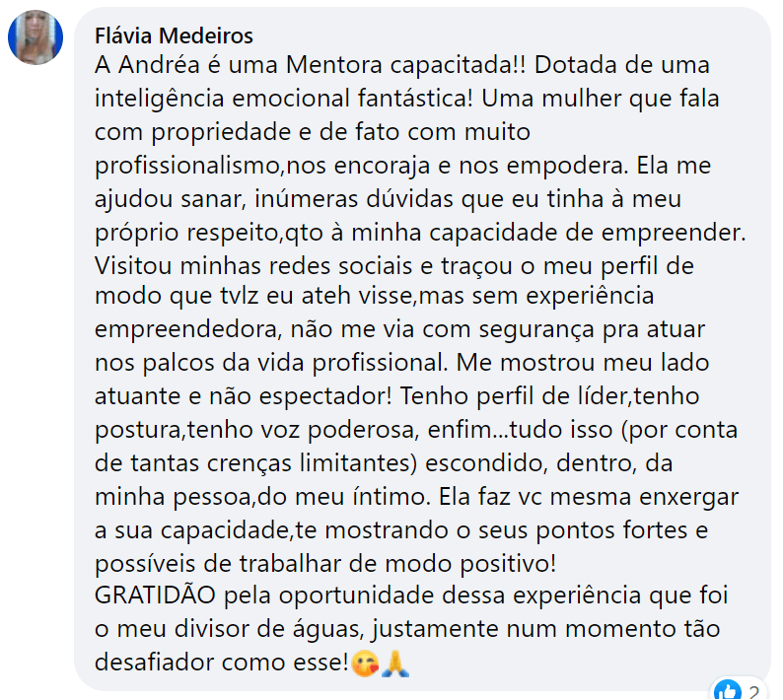This screenshot has width=783, height=700.
Task: Click the praying hands emoji
Action: coord(395,664)
